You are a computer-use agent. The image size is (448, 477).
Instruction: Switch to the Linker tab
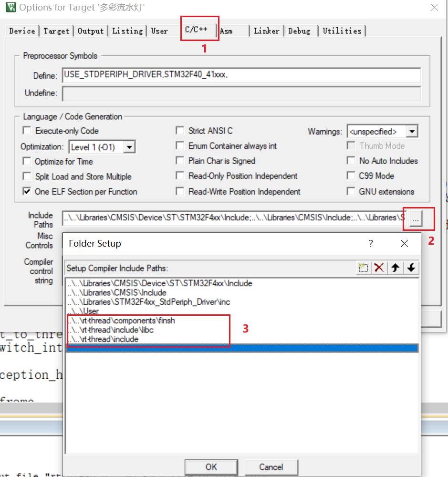coord(267,31)
